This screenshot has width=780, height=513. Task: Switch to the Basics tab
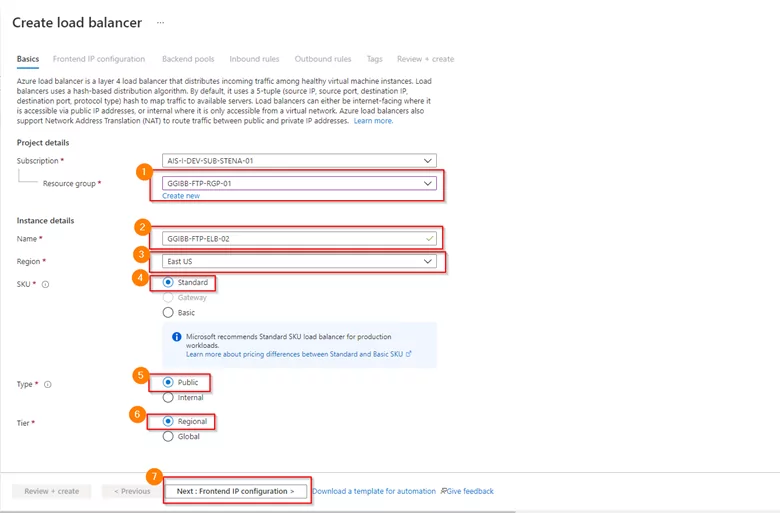[28, 59]
